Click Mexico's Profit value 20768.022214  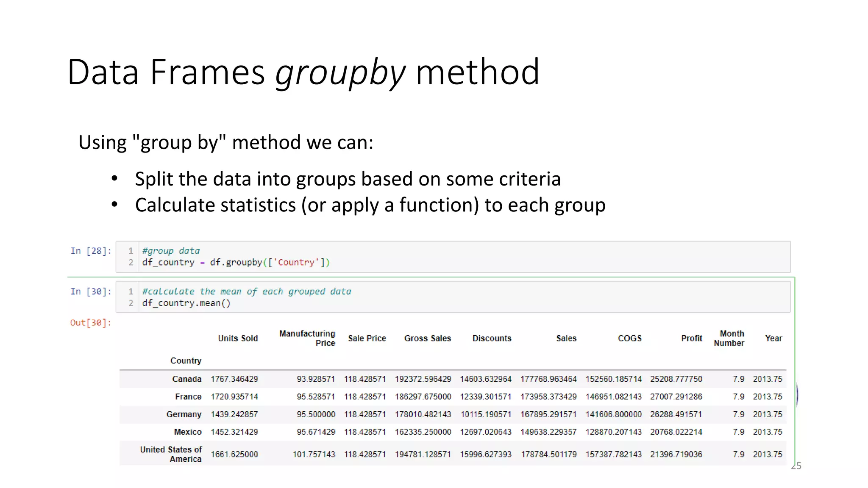pyautogui.click(x=676, y=432)
